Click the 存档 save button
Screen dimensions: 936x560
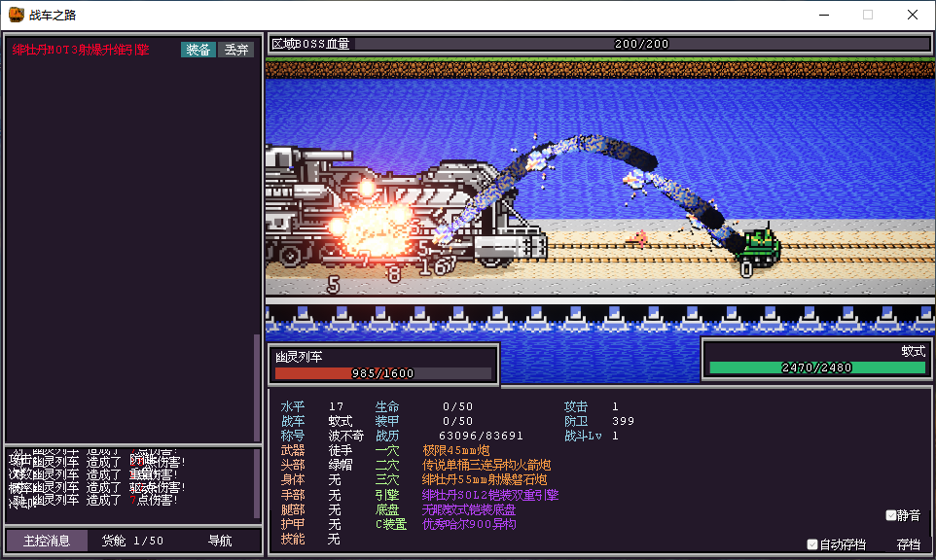click(909, 544)
